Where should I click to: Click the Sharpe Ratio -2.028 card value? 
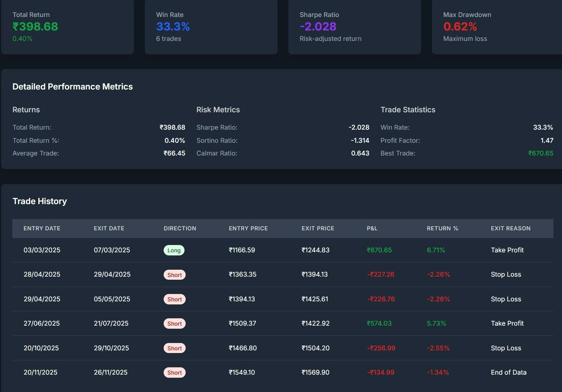pyautogui.click(x=318, y=27)
